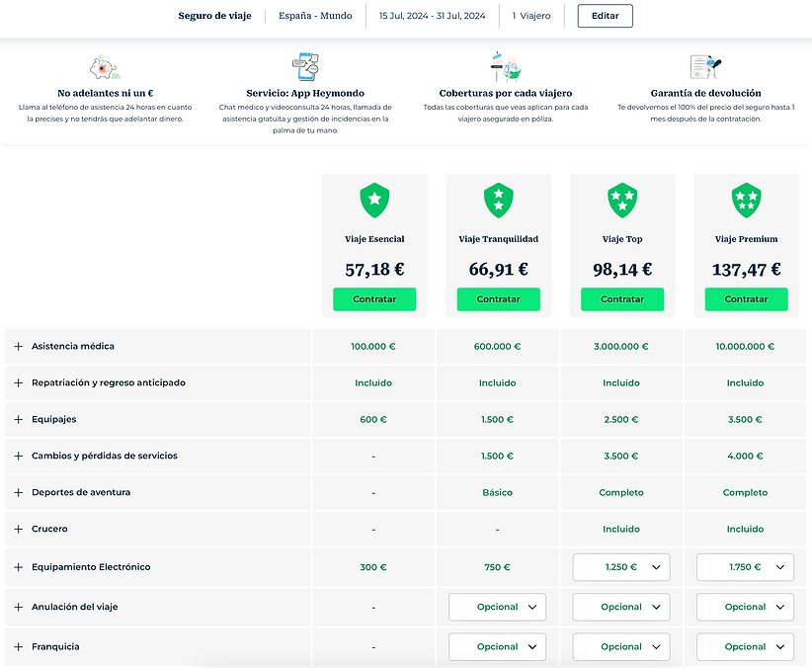Expand the Deportes de aventura row
Screen dimensions: 812x668
19,492
